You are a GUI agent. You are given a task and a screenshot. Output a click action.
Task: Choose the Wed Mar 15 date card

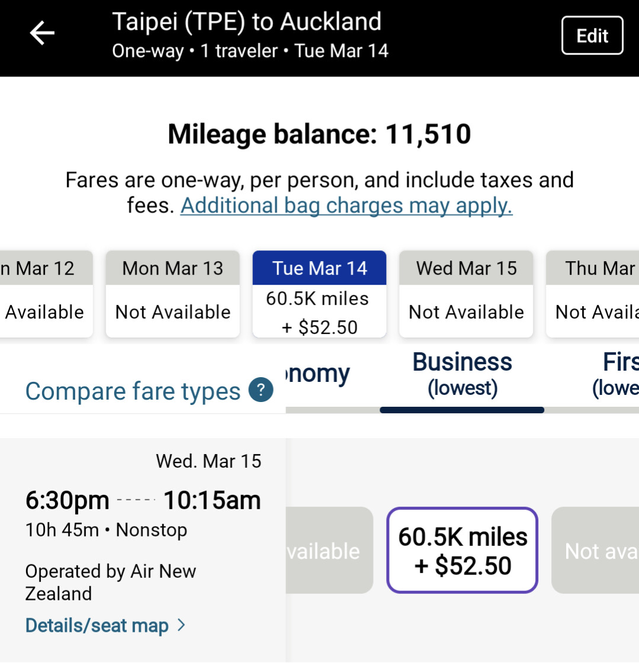[466, 294]
